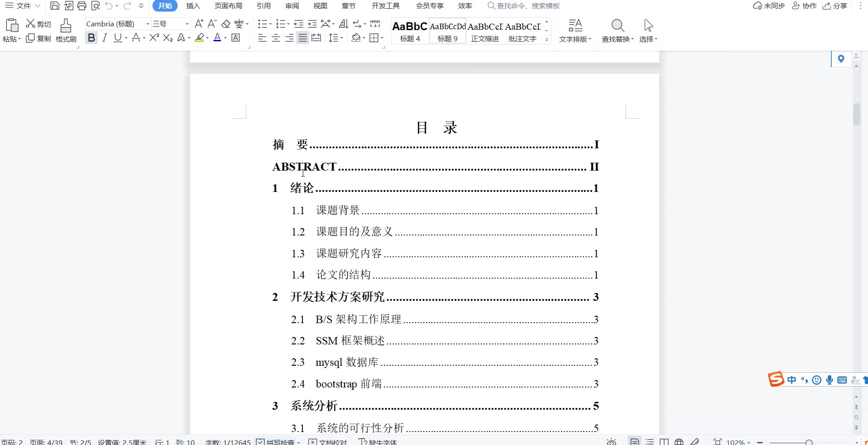The height and width of the screenshot is (445, 868).
Task: Switch to the 视图 tab
Action: click(x=320, y=6)
